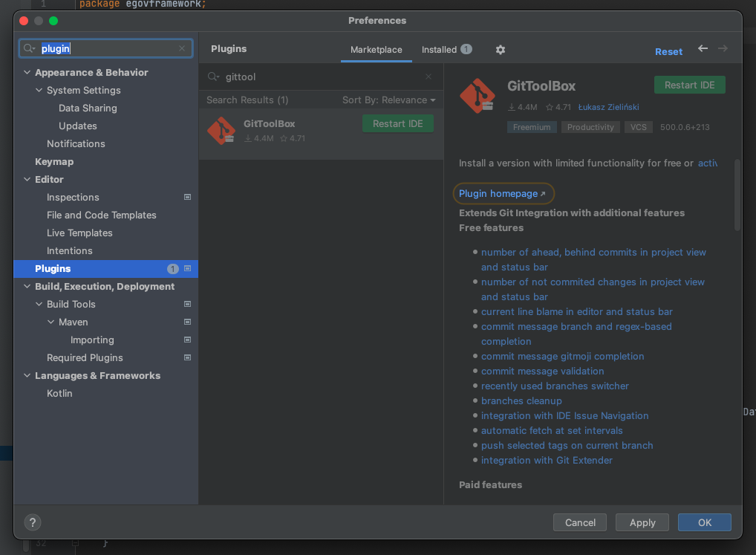Viewport: 756px width, 555px height.
Task: Select Data Sharing settings
Action: coord(88,108)
